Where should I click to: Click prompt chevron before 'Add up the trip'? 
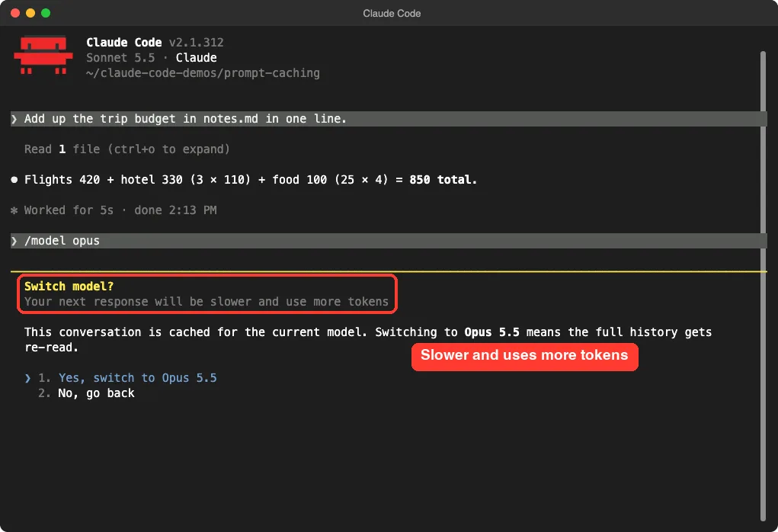(14, 119)
